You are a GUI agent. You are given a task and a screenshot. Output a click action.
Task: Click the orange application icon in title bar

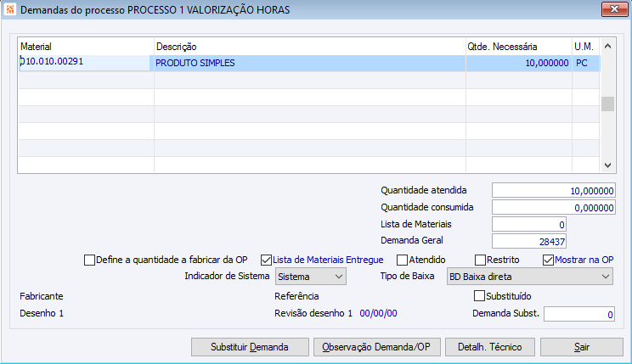9,9
